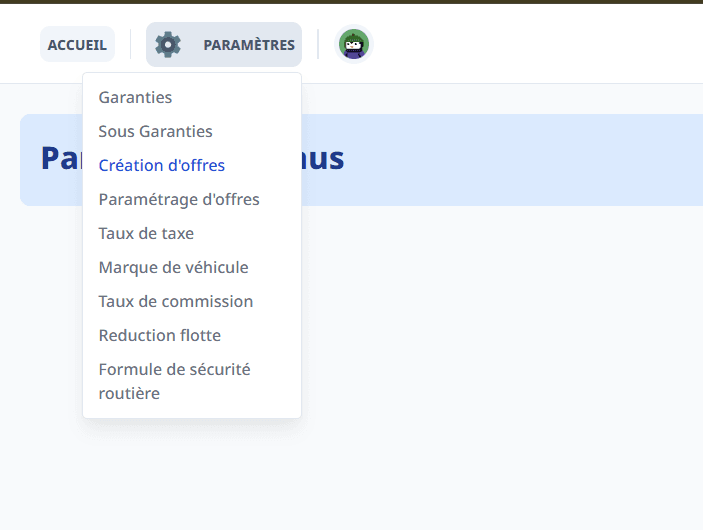The image size is (703, 530).
Task: Click the divider between ACCUEIL and PARAMÈTRES
Action: click(x=130, y=44)
